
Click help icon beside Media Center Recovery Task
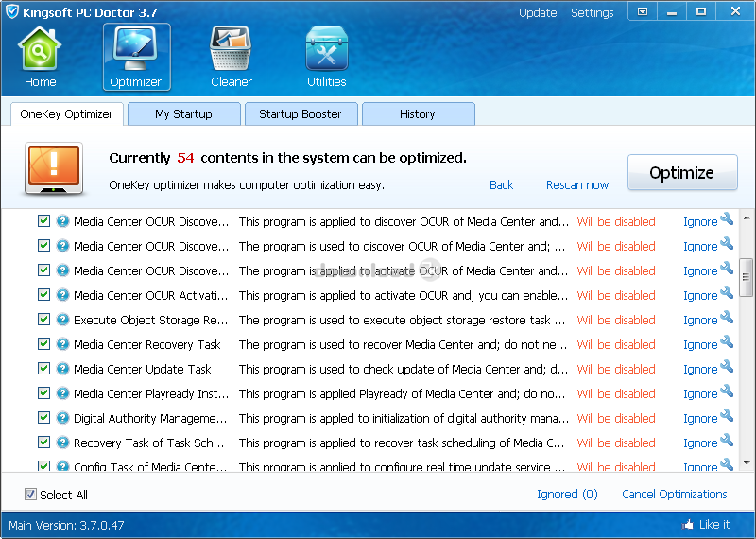coord(62,344)
